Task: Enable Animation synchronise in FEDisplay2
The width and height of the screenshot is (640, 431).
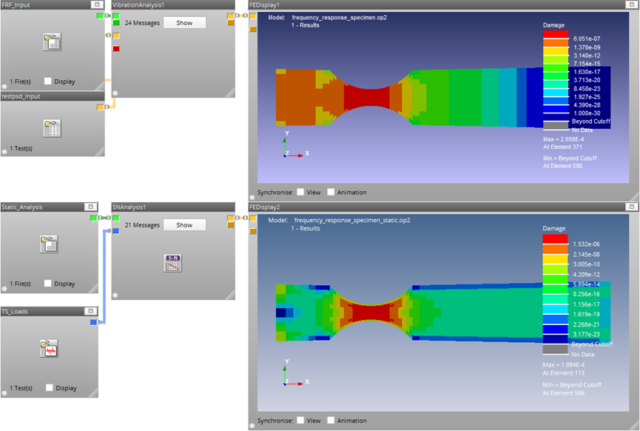Action: tap(331, 420)
